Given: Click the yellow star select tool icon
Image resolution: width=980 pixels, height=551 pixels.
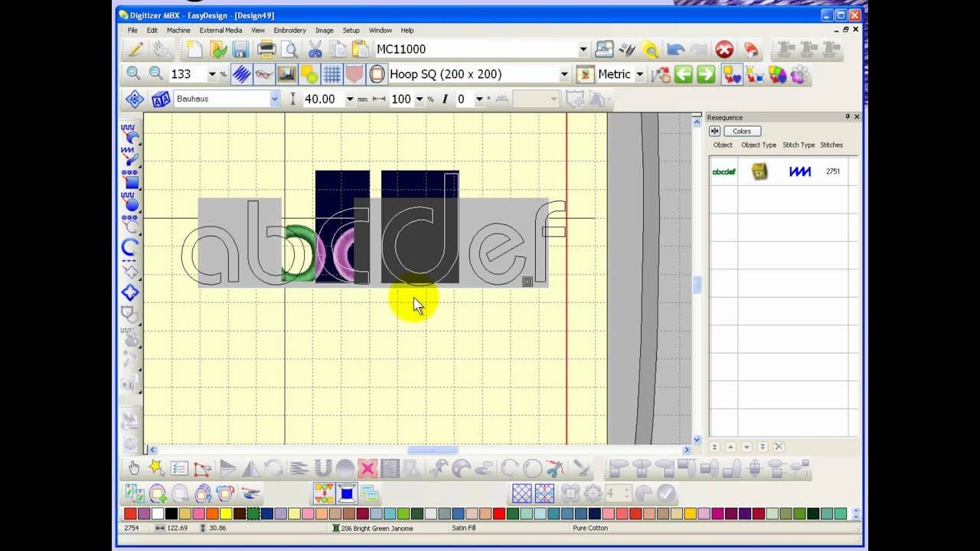Looking at the screenshot, I should pos(156,468).
